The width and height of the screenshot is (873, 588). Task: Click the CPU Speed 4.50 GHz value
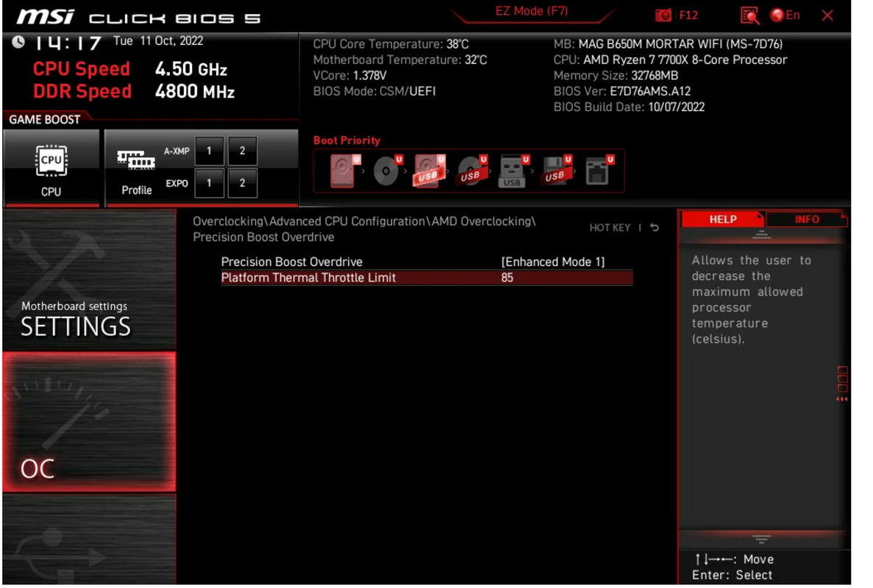(191, 70)
